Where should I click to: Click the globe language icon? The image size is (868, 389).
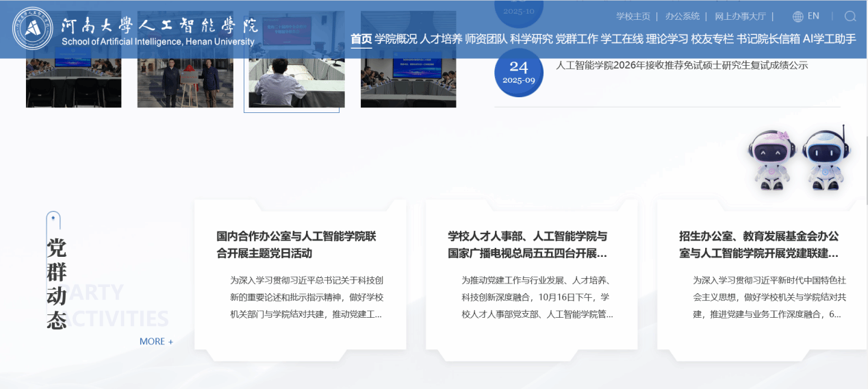[797, 16]
